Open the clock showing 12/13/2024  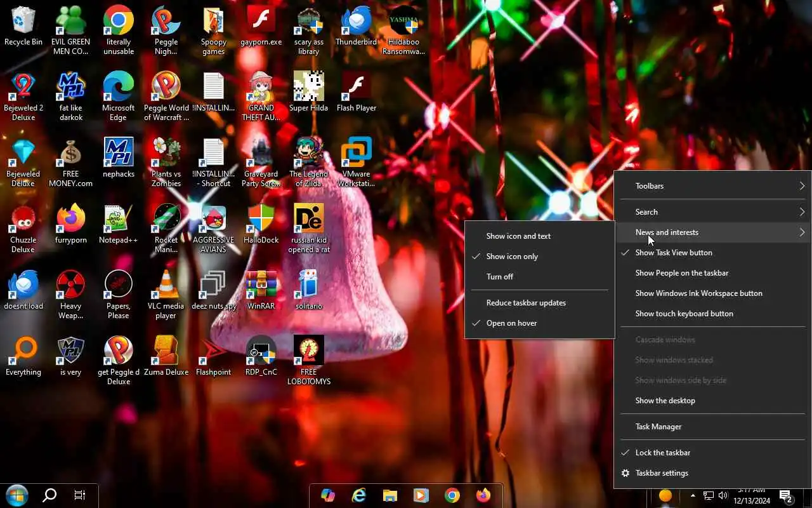click(x=753, y=496)
